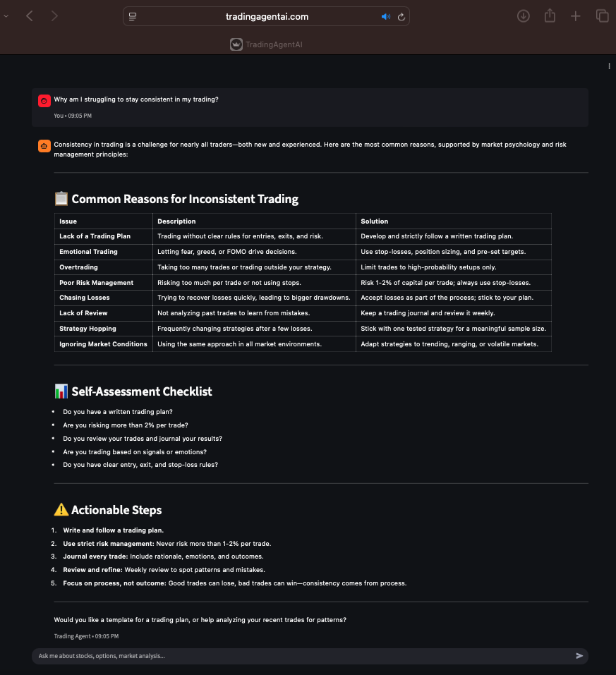Click the tradingagentai.com address bar
616x675 pixels.
(x=267, y=16)
